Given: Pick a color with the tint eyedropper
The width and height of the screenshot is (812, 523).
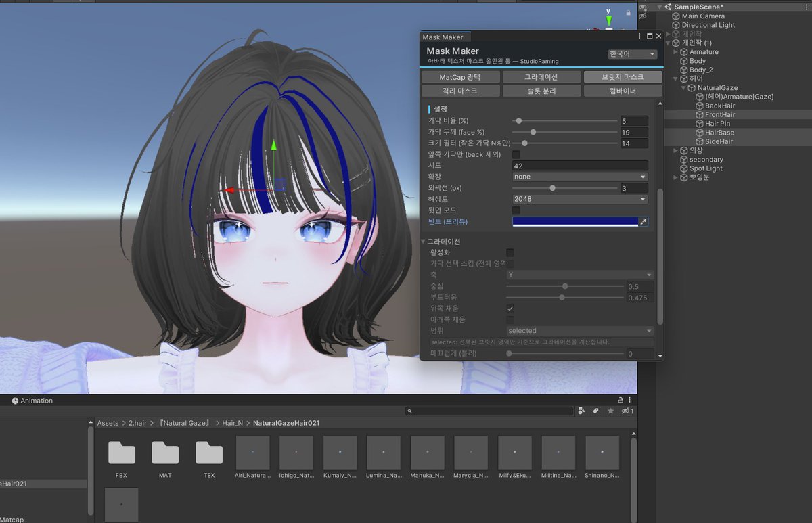Looking at the screenshot, I should tap(644, 222).
